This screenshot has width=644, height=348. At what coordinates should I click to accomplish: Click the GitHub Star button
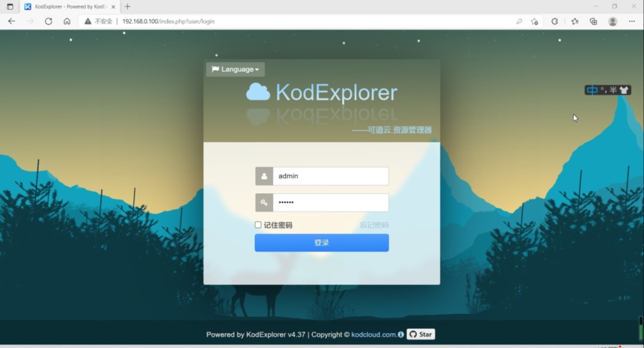(x=421, y=334)
